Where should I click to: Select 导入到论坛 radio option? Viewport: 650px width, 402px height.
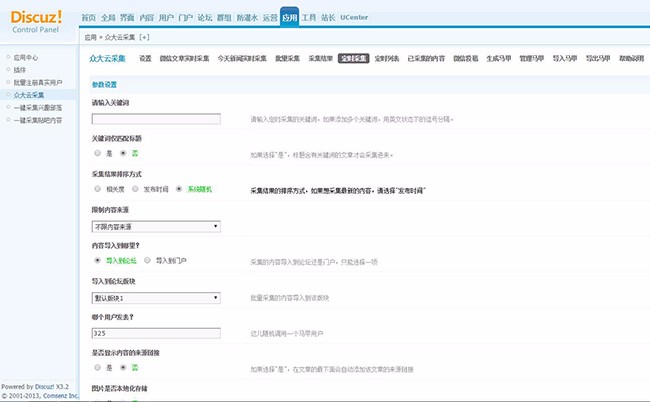point(97,260)
